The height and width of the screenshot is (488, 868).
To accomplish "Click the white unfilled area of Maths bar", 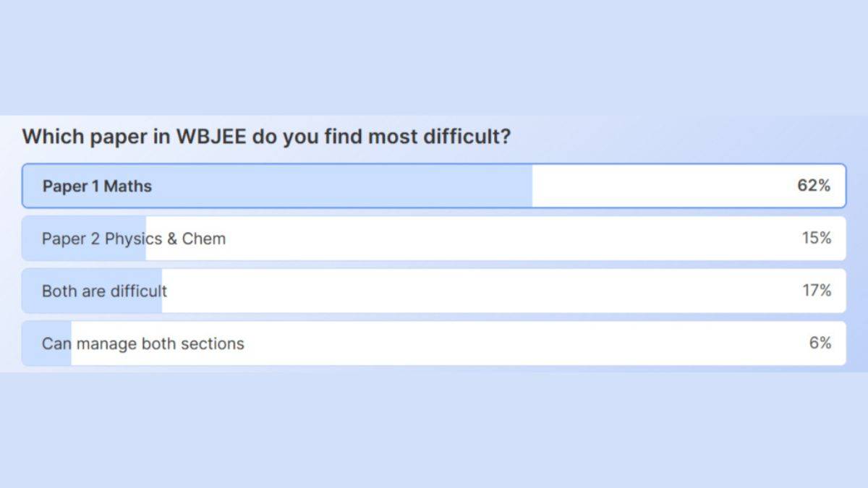I will pyautogui.click(x=651, y=186).
